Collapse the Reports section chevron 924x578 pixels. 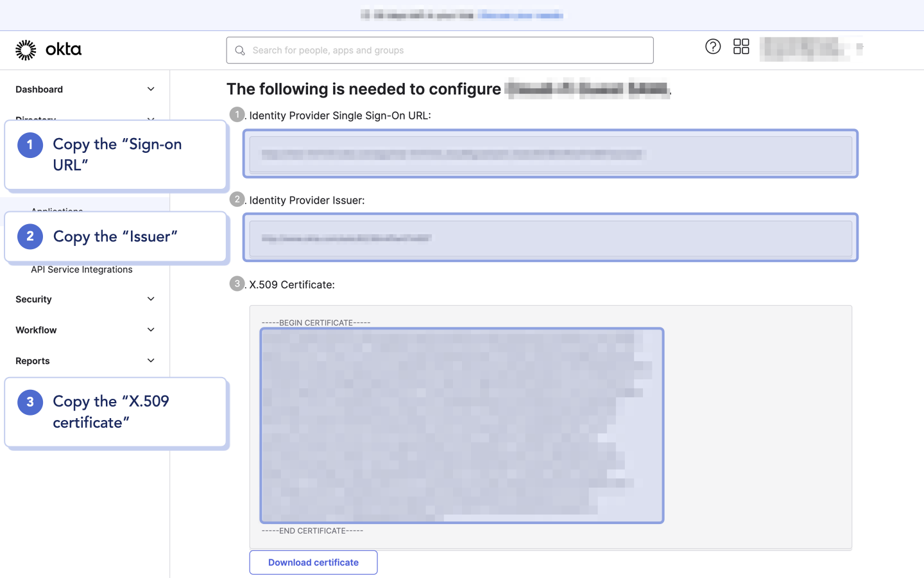151,360
